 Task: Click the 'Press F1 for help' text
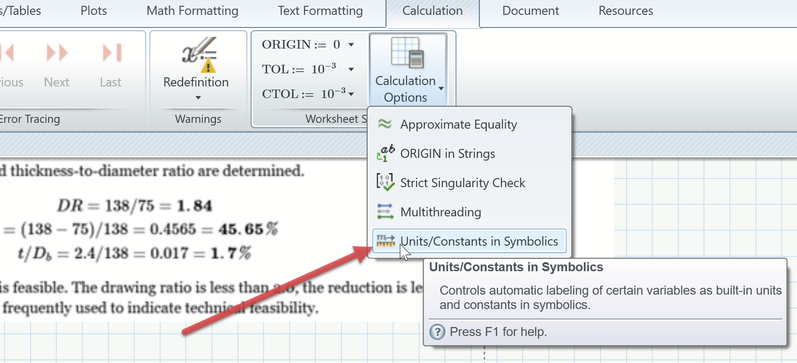[x=498, y=332]
